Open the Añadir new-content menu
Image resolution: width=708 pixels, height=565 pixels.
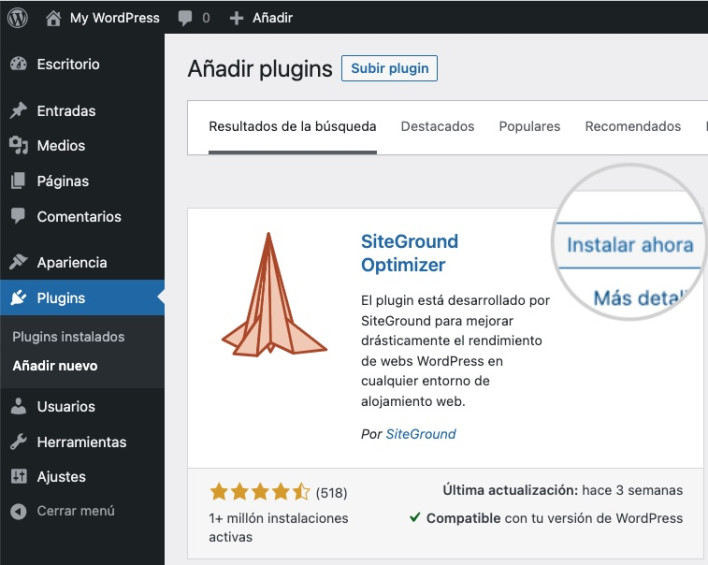pyautogui.click(x=272, y=18)
